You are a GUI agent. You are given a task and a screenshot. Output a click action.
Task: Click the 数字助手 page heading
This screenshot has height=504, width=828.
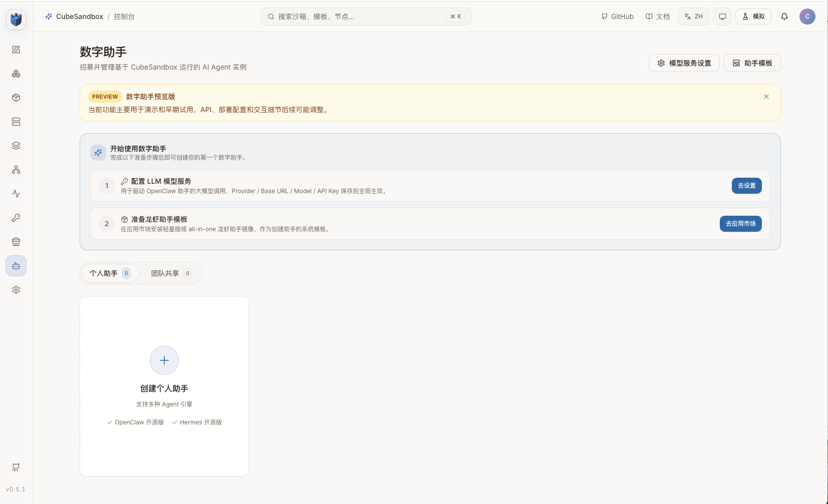coord(103,52)
